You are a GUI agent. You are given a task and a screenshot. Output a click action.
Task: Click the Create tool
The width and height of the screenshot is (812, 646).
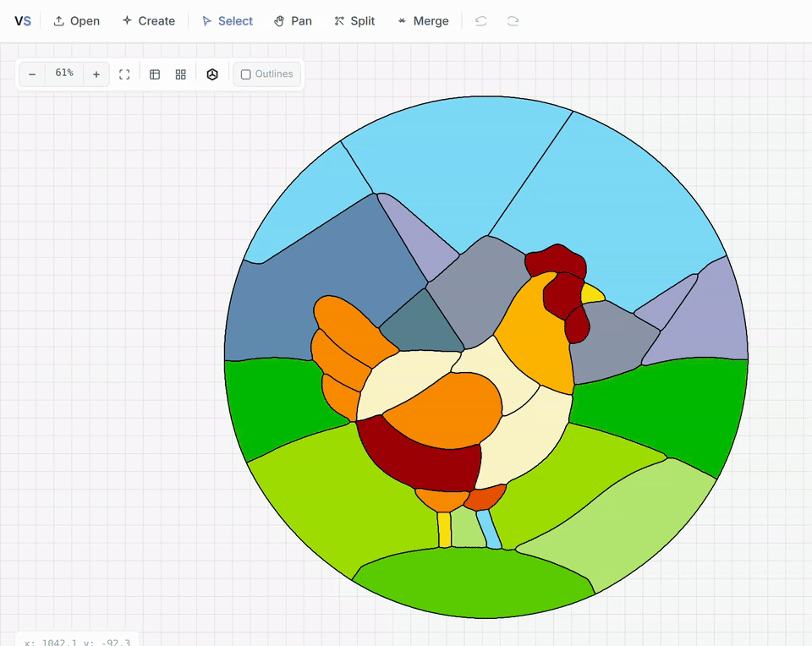pos(149,21)
